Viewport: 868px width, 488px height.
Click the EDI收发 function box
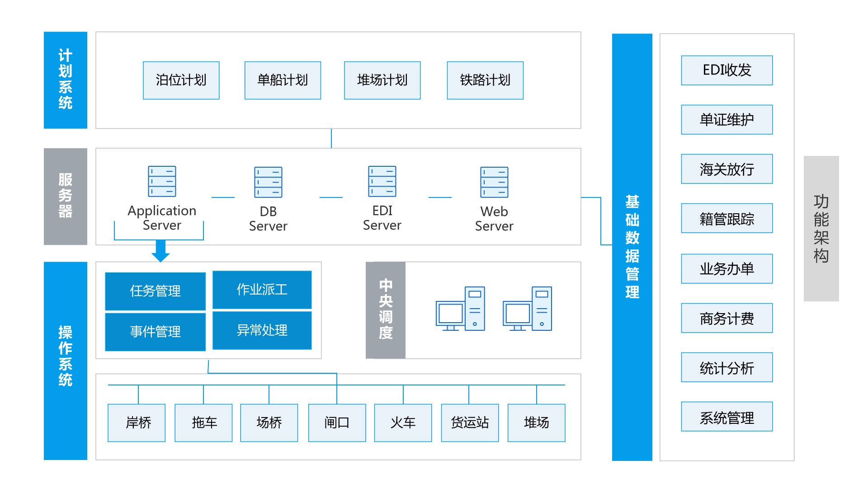pyautogui.click(x=726, y=70)
